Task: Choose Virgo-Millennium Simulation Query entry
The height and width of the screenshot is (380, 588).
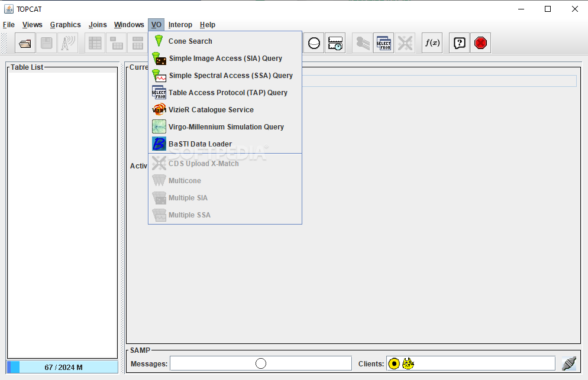Action: pos(225,127)
